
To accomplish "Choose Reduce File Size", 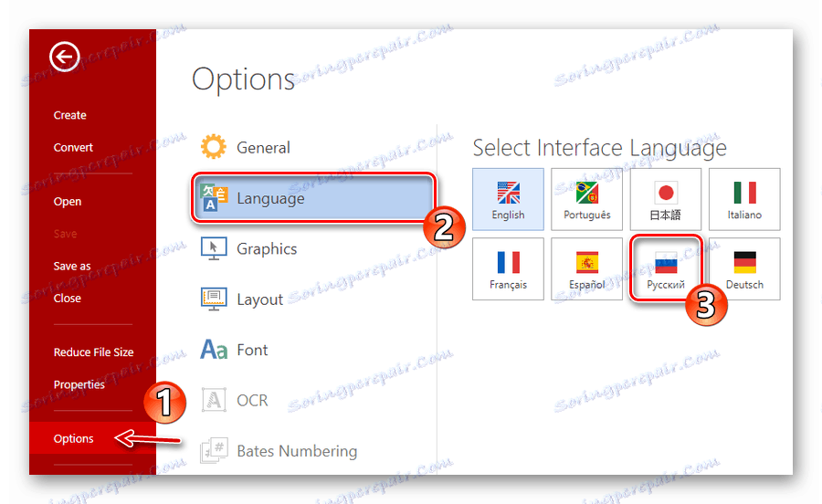I will click(93, 352).
